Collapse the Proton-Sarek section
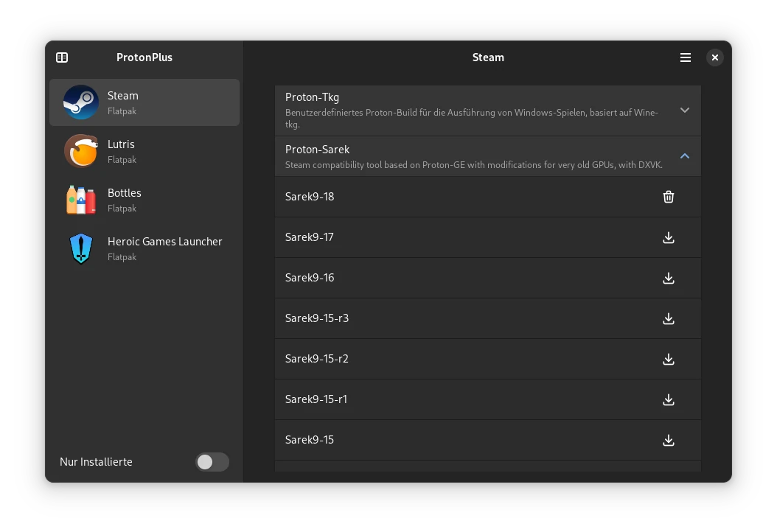The height and width of the screenshot is (532, 777). pos(684,156)
